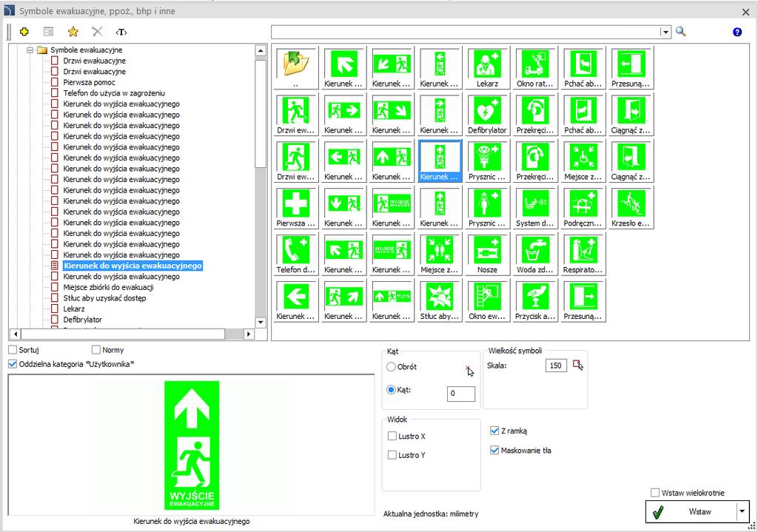Go up a level via the '..' folder thumbnail

pyautogui.click(x=296, y=67)
